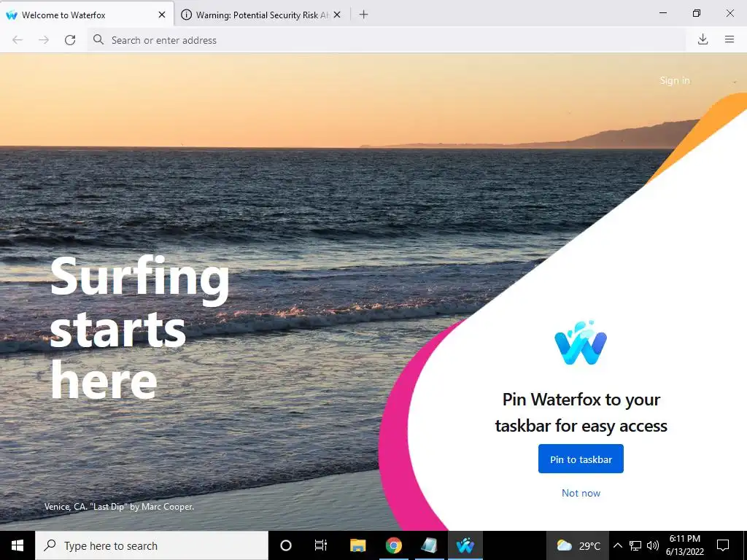This screenshot has height=560, width=747.
Task: Click the Pin to taskbar button
Action: pos(581,459)
